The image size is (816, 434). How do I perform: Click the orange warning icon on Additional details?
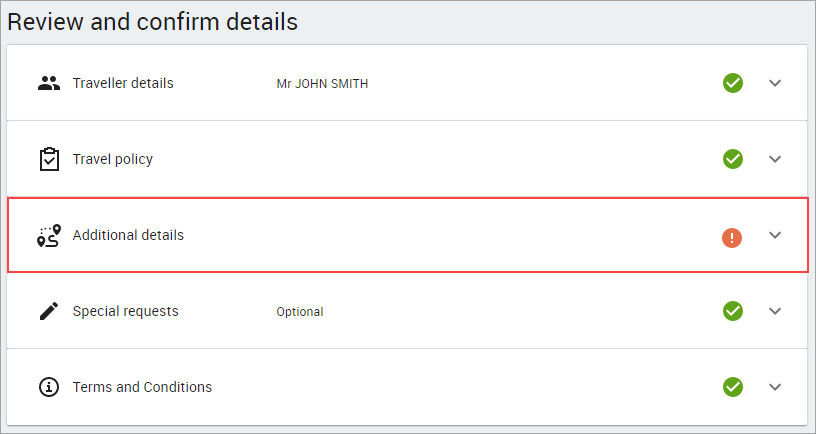click(732, 238)
